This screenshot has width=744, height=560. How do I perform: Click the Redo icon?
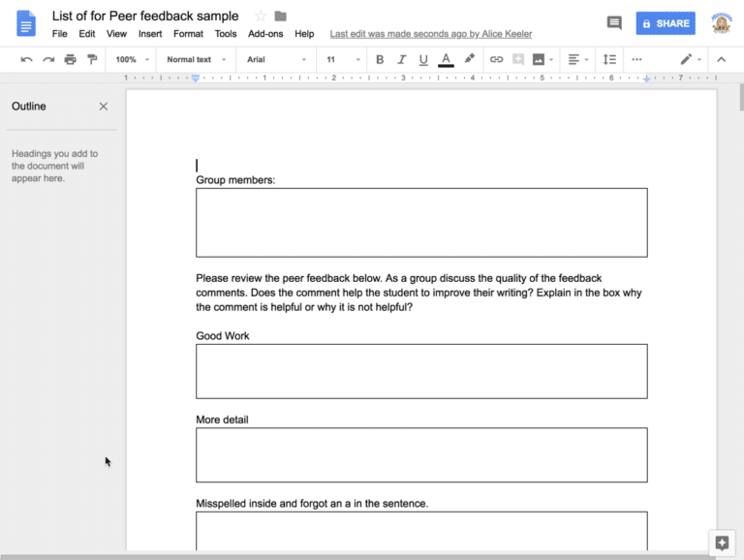tap(48, 59)
